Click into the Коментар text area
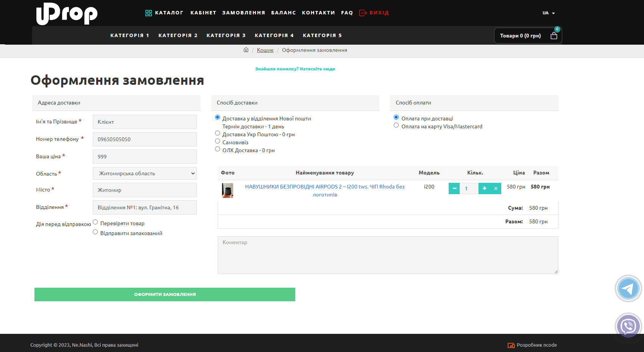644x352 pixels. pos(388,255)
